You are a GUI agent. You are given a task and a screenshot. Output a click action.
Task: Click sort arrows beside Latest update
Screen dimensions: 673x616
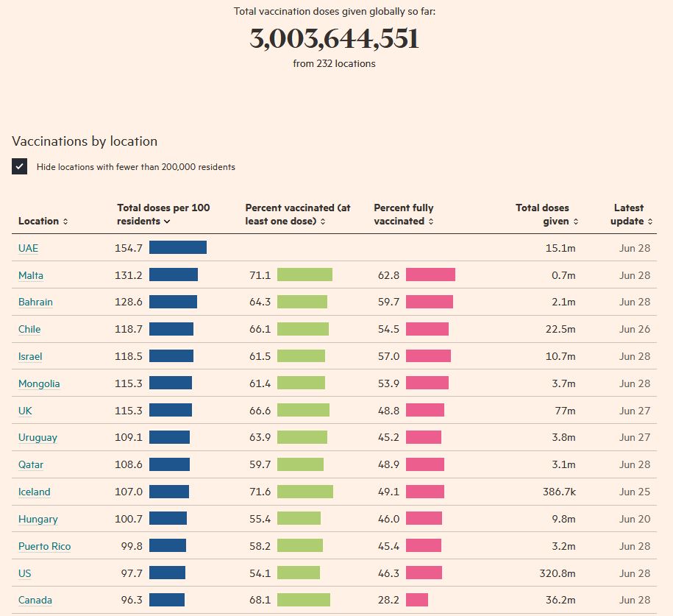tap(650, 222)
